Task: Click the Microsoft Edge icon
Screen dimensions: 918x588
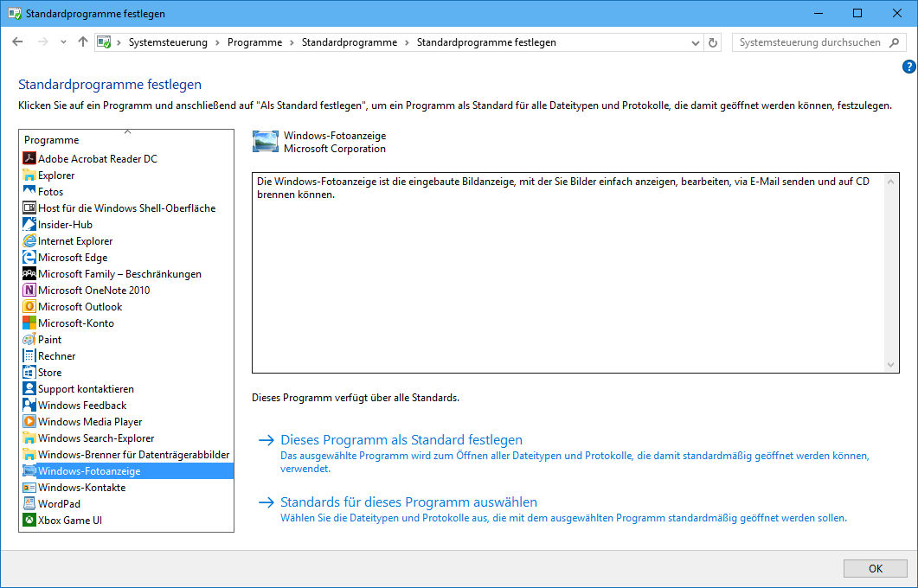Action: 29,257
